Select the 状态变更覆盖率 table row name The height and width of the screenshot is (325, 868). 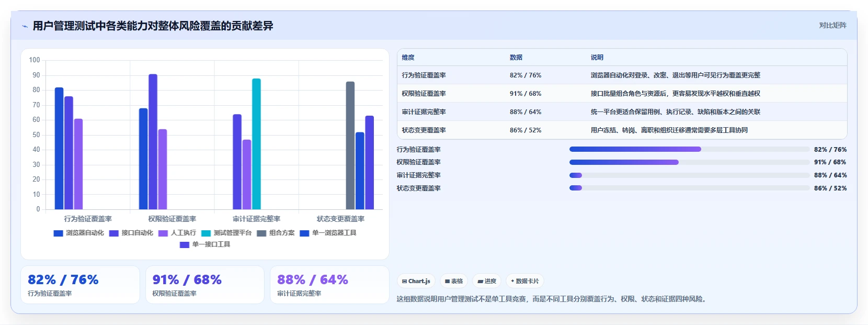[x=424, y=130]
